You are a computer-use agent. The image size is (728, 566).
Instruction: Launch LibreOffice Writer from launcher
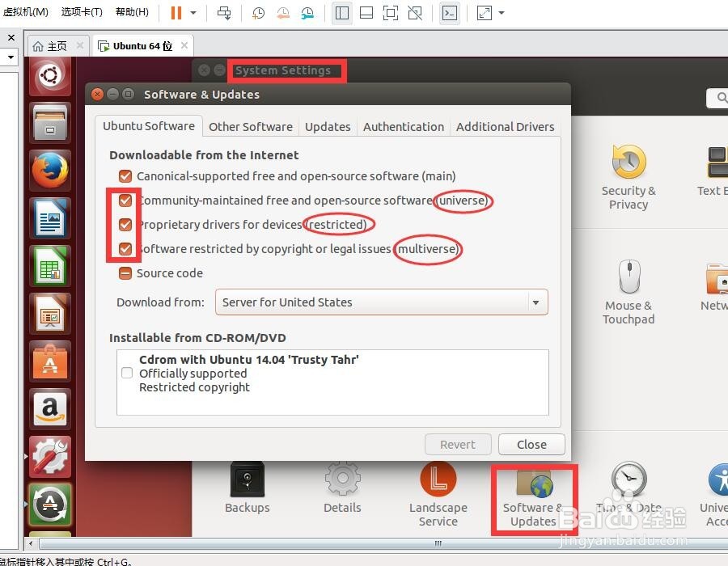[50, 218]
